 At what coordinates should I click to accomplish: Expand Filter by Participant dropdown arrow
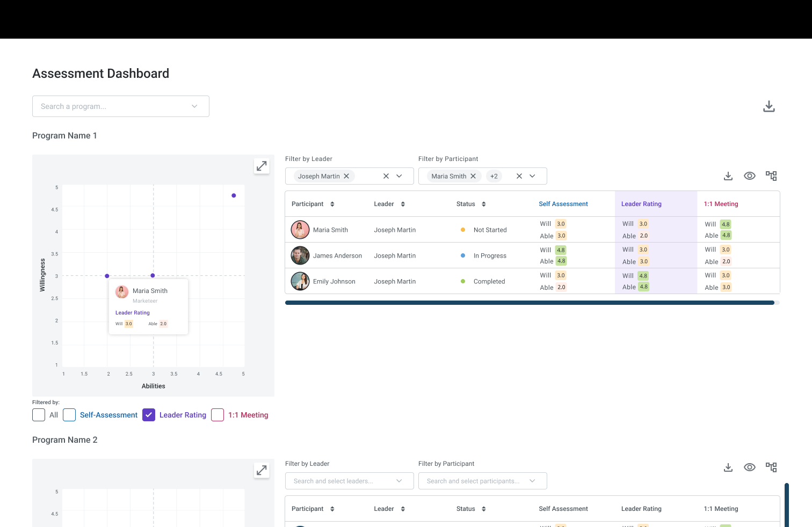[532, 176]
